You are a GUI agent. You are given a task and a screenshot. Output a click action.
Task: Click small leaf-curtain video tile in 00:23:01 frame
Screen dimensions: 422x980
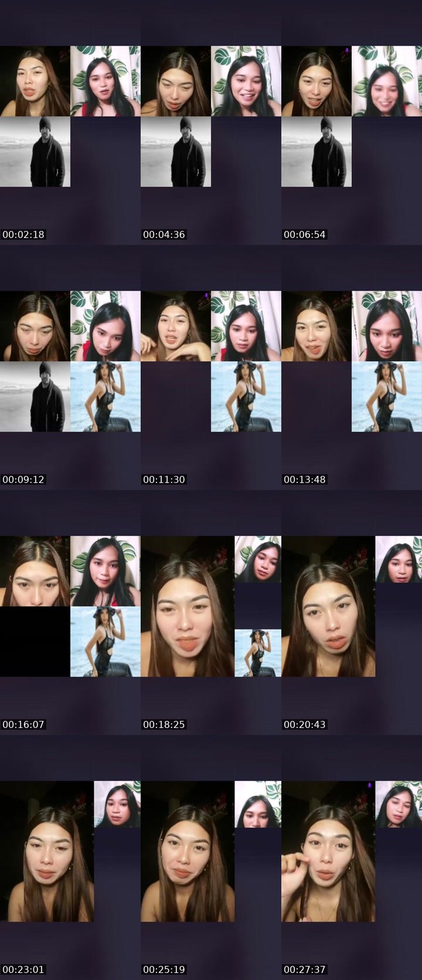pyautogui.click(x=117, y=804)
